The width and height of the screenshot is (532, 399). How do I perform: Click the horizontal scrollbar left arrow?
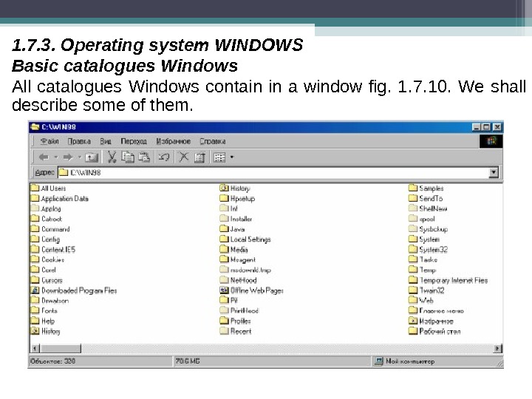(35, 348)
